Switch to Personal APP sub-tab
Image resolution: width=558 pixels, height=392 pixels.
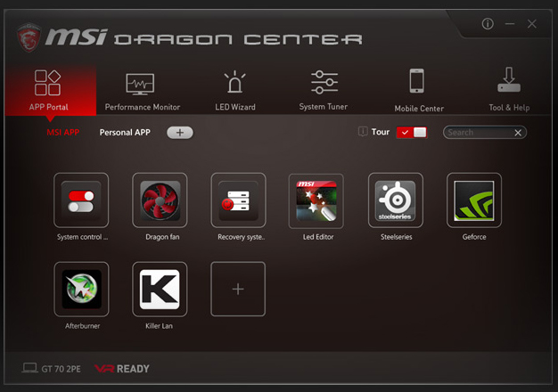pyautogui.click(x=125, y=133)
